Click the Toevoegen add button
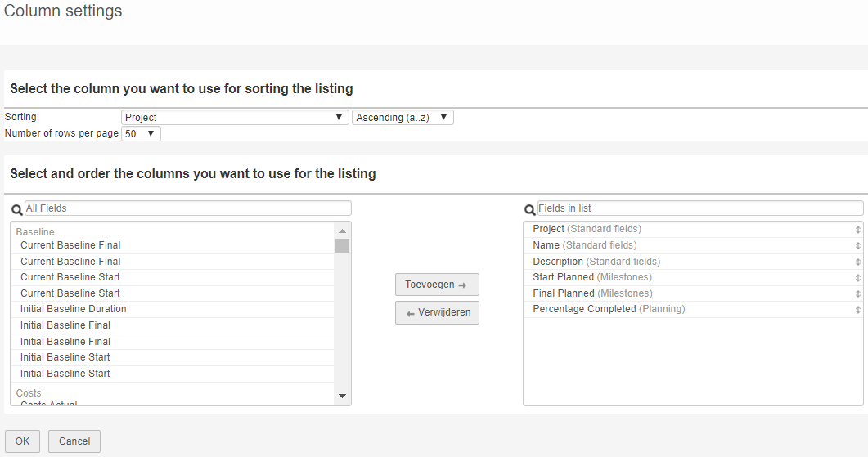Image resolution: width=868 pixels, height=457 pixels. (437, 285)
